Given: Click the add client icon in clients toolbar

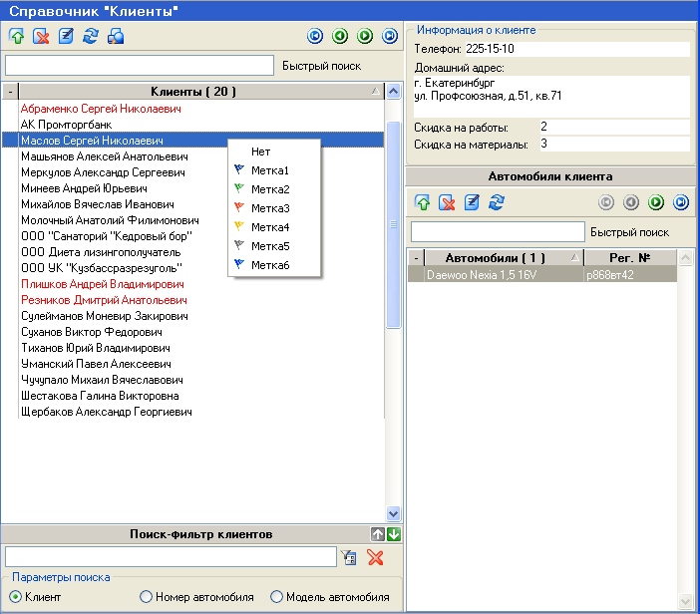Looking at the screenshot, I should point(17,37).
